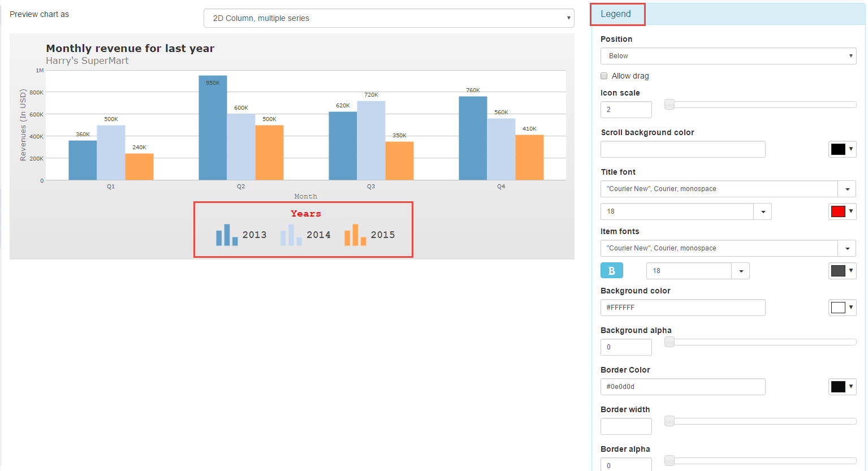Open the Scroll background color black swatch

click(x=842, y=149)
